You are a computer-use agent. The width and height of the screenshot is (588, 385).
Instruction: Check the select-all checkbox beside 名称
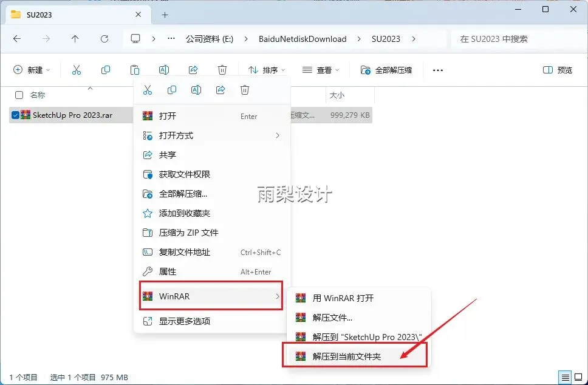19,95
